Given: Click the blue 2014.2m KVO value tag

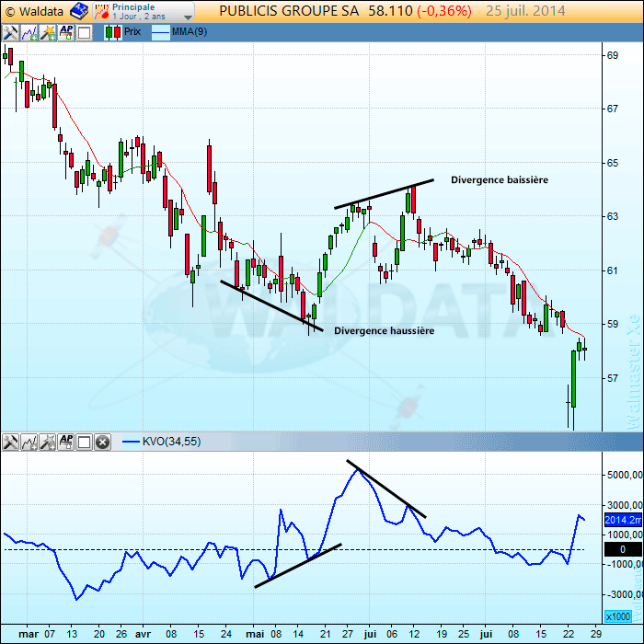Looking at the screenshot, I should (623, 520).
